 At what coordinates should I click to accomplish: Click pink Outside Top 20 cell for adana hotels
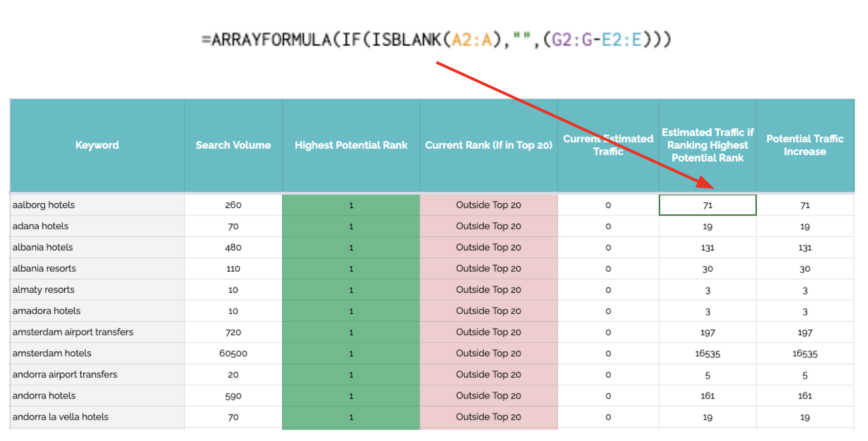coord(488,226)
